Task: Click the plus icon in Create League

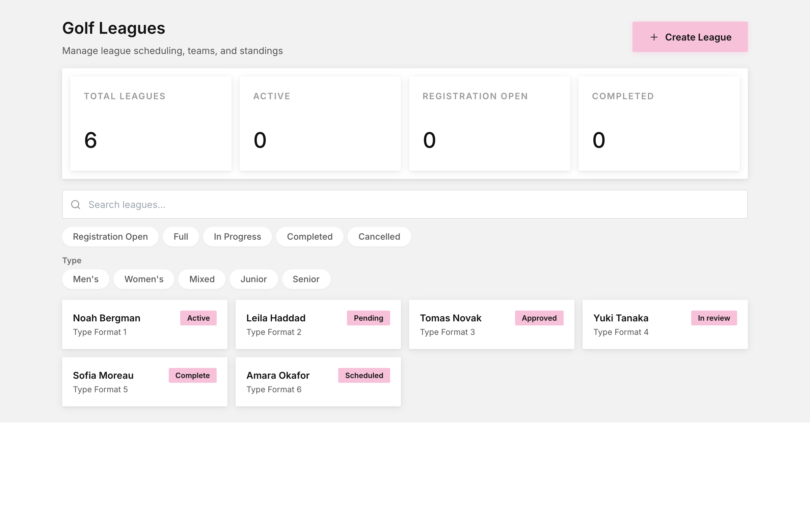Action: pos(654,37)
